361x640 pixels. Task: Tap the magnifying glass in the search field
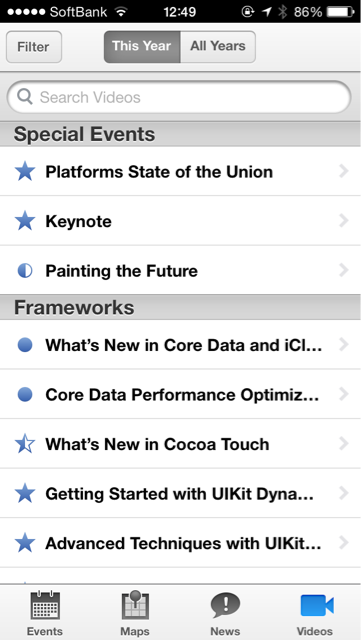(25, 97)
